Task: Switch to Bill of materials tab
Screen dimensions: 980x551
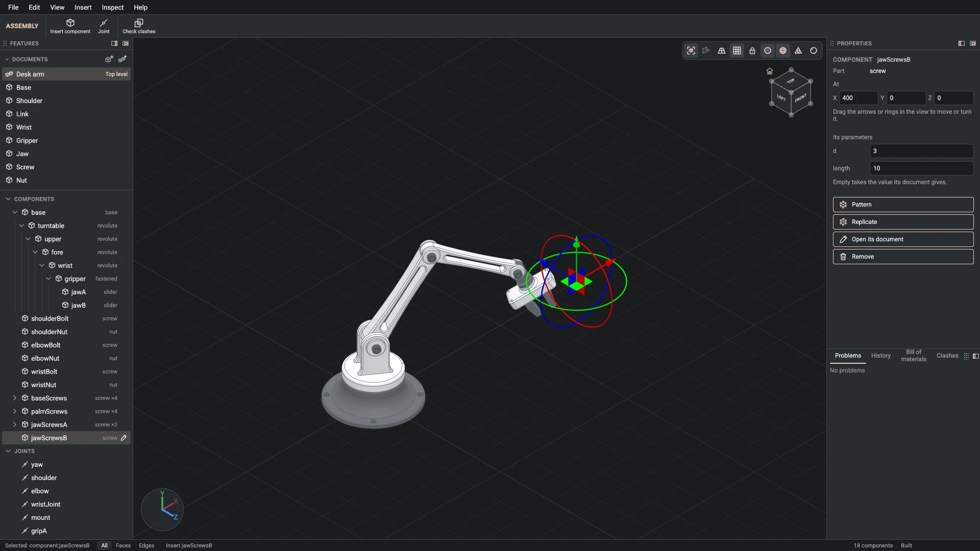Action: click(914, 356)
